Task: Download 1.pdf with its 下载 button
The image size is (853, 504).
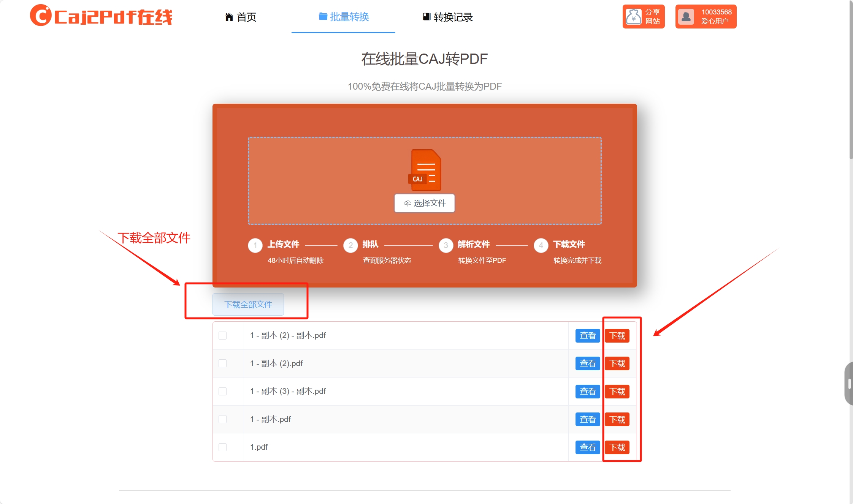Action: (x=617, y=447)
